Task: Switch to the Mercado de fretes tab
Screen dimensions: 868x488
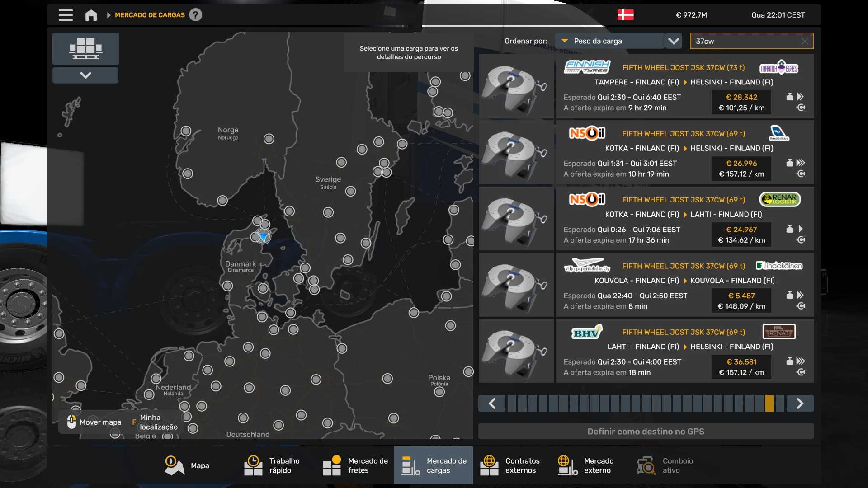Action: coord(355,465)
